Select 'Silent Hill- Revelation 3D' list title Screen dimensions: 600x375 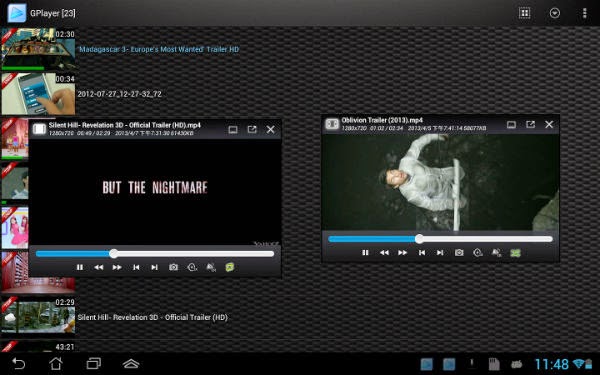click(152, 317)
